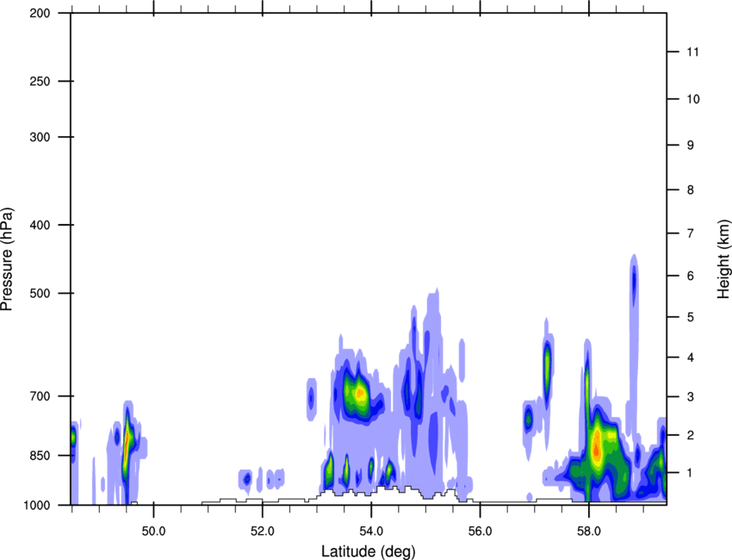
Task: Click the 56.0 latitude tick label
Action: 480,532
